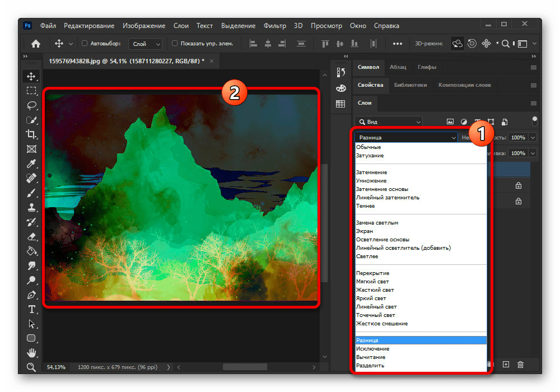Select the Zoom tool

(x=32, y=367)
